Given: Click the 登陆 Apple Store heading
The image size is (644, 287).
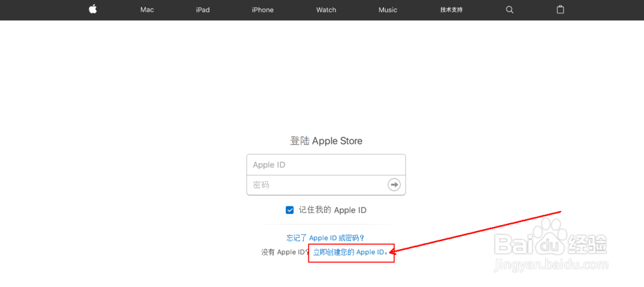Looking at the screenshot, I should click(326, 141).
